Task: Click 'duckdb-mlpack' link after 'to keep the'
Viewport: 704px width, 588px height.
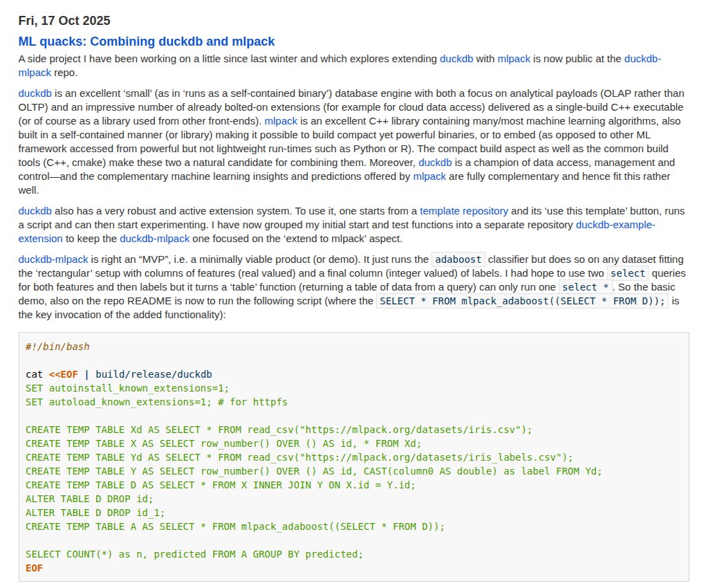Action: (154, 239)
